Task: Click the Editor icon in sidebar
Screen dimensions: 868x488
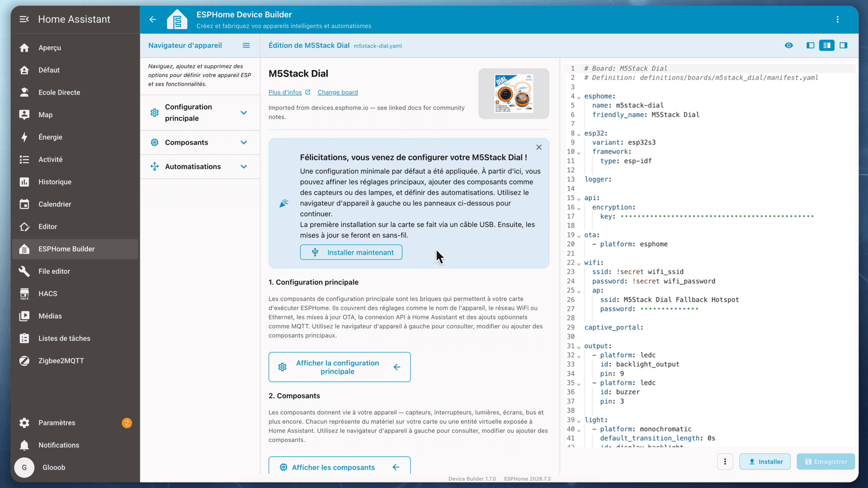Action: point(24,226)
